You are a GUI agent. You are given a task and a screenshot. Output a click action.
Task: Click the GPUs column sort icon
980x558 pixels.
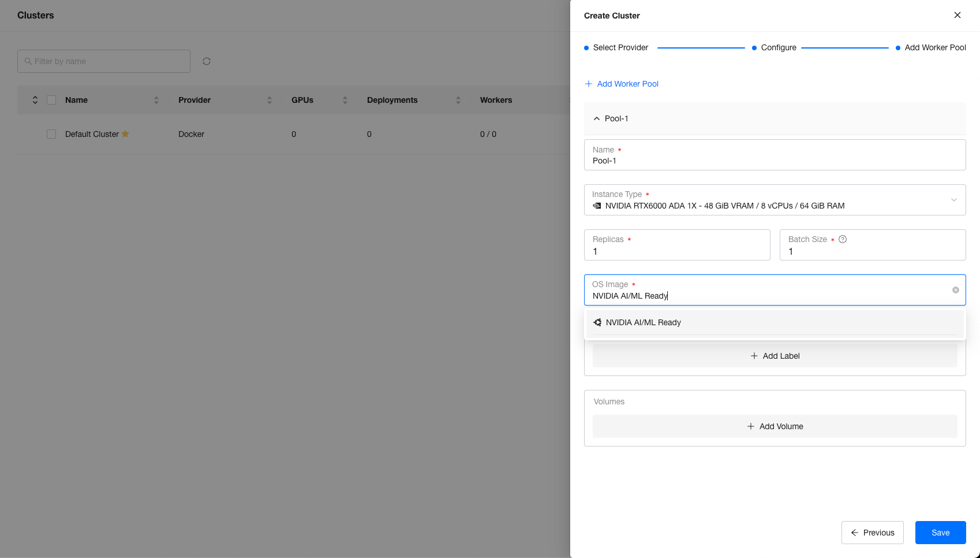point(345,101)
